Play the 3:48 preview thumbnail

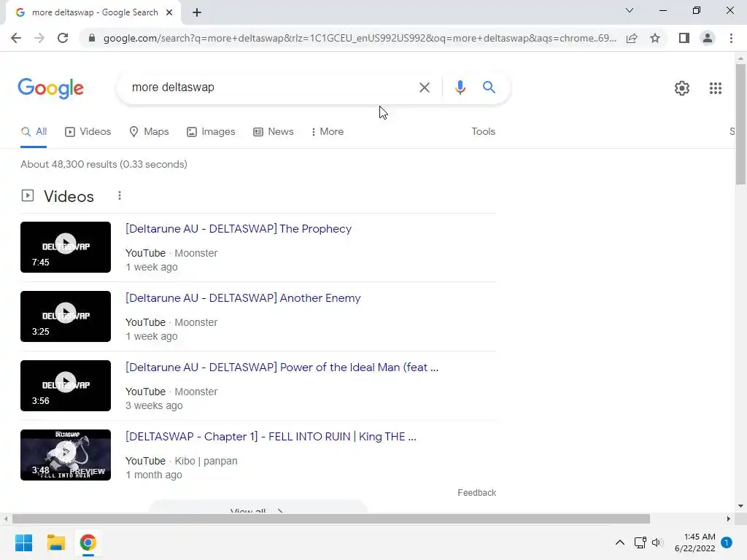(66, 455)
